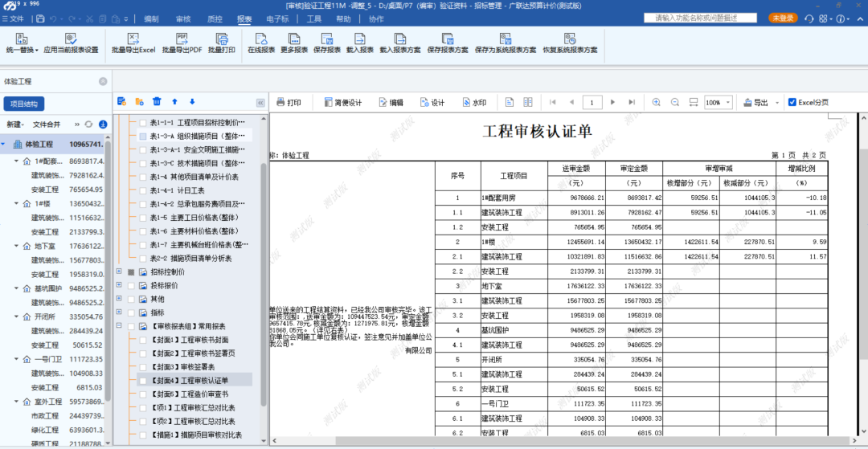The height and width of the screenshot is (449, 868).
Task: Check the 表1-4 其他项目清单及计价表 checkbox
Action: click(x=143, y=177)
